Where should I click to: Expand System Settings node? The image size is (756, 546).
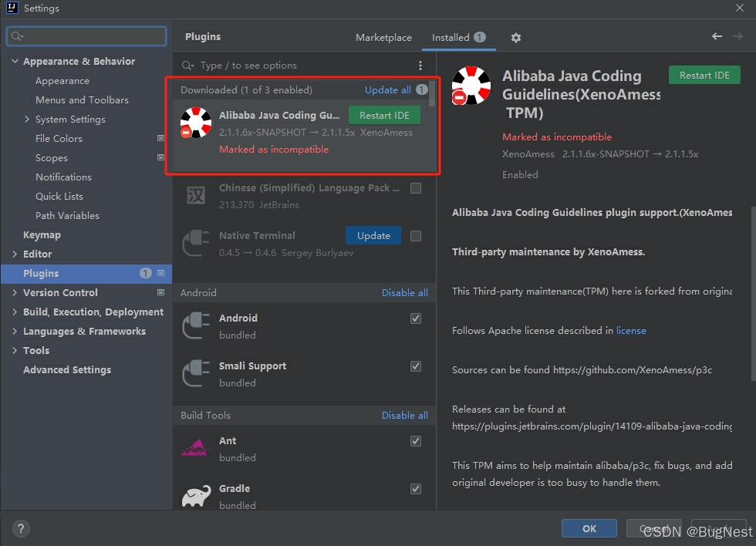27,119
